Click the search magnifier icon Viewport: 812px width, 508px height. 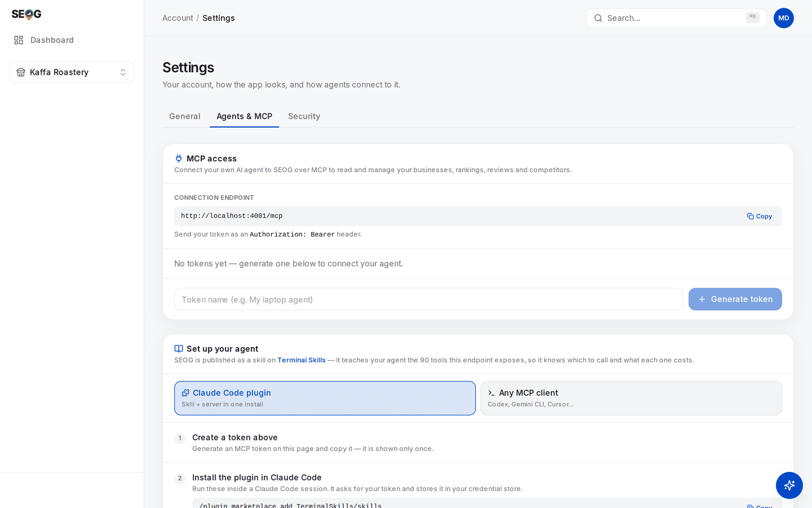[598, 18]
